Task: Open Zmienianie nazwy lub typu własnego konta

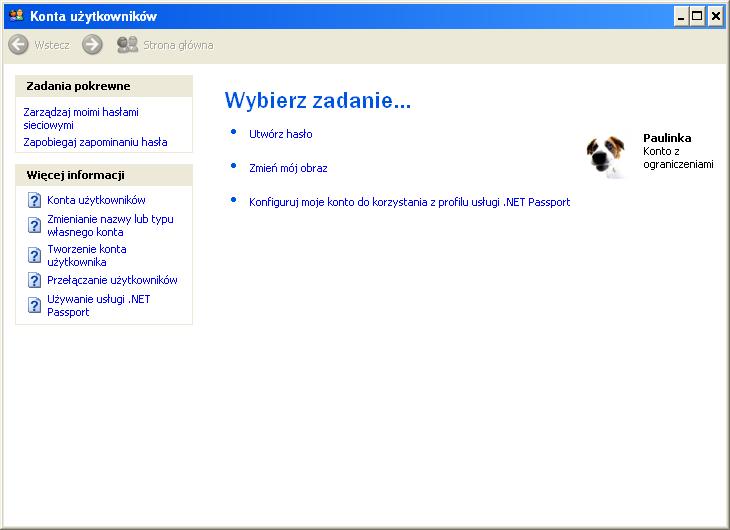Action: pyautogui.click(x=110, y=225)
